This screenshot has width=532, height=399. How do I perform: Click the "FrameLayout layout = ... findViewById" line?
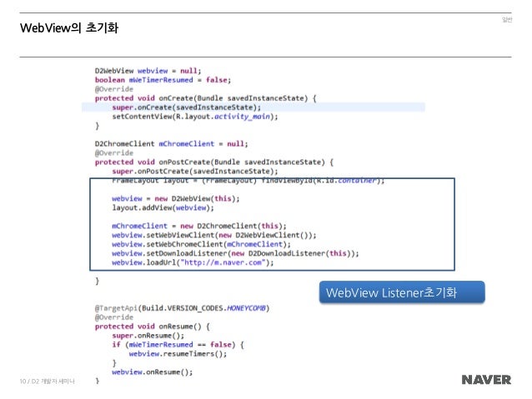248,181
